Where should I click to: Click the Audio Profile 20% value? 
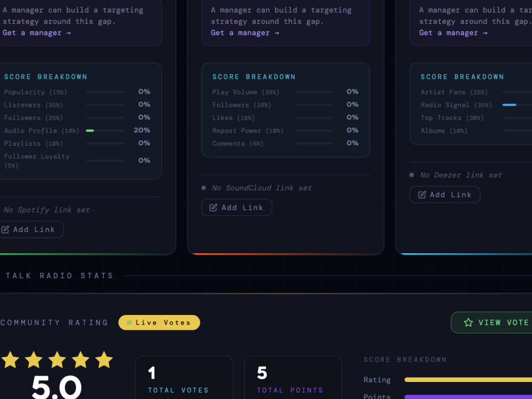pos(142,130)
